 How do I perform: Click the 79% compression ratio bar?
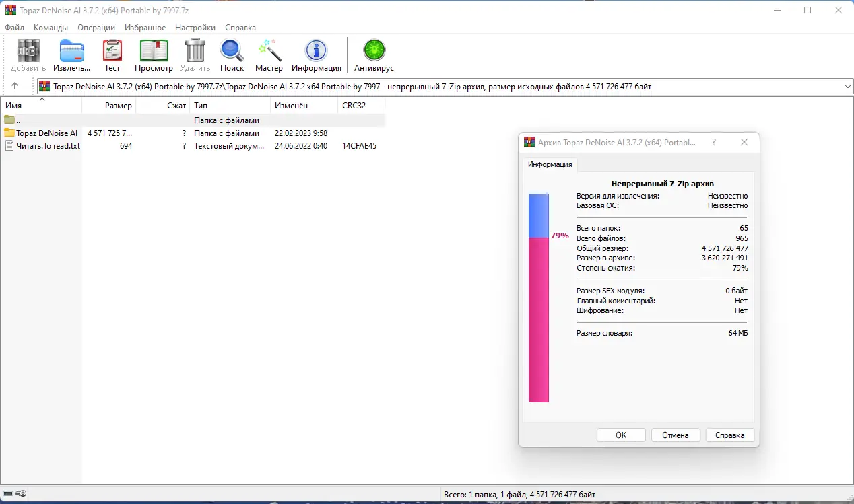(539, 298)
